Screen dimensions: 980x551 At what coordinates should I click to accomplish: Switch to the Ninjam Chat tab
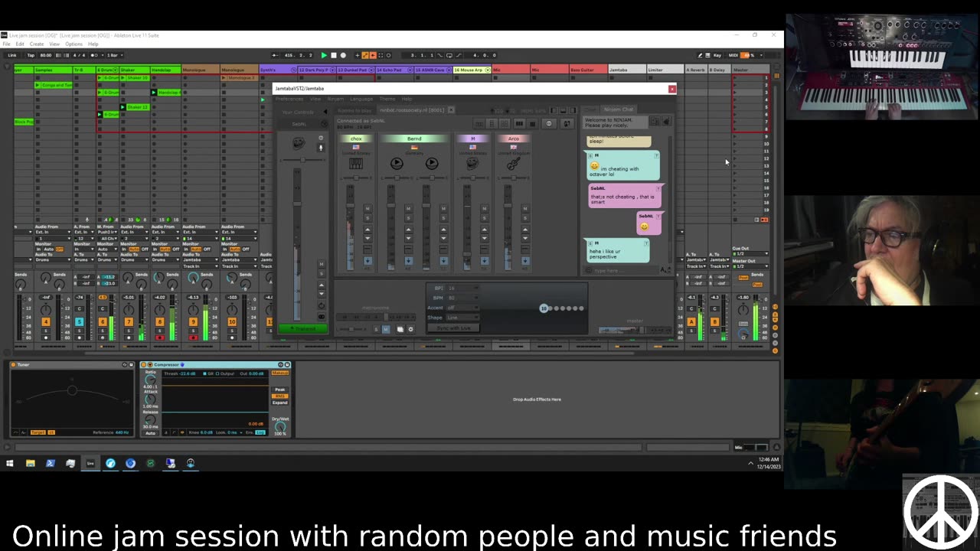click(619, 109)
